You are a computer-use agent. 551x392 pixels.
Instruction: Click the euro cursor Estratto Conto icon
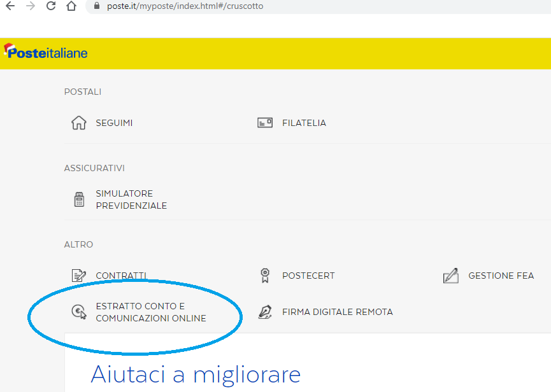pyautogui.click(x=79, y=312)
